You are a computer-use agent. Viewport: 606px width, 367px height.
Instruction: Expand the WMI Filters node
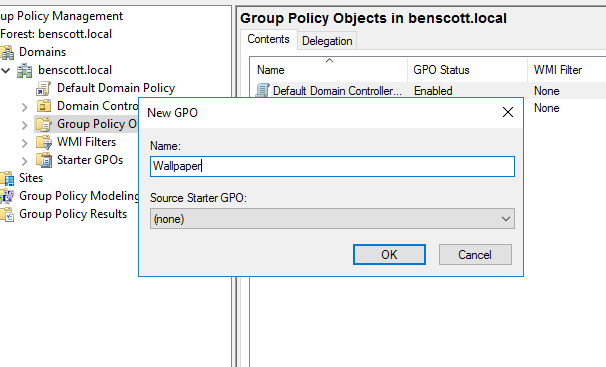pyautogui.click(x=25, y=143)
